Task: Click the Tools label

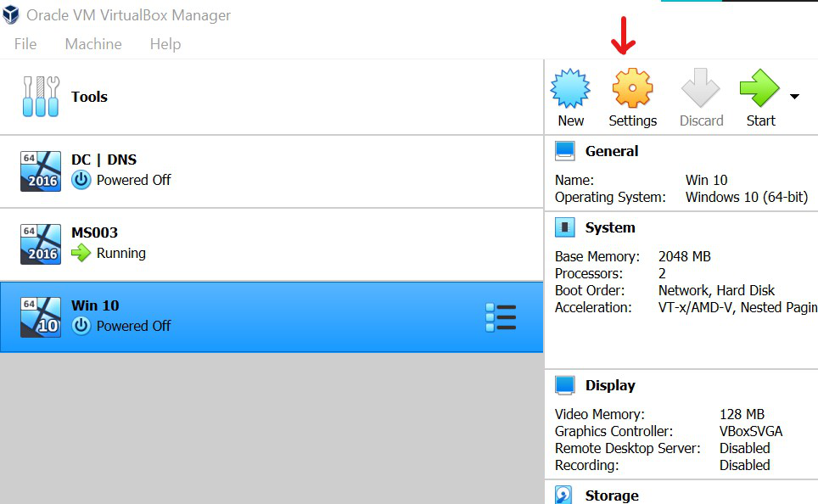Action: [89, 97]
